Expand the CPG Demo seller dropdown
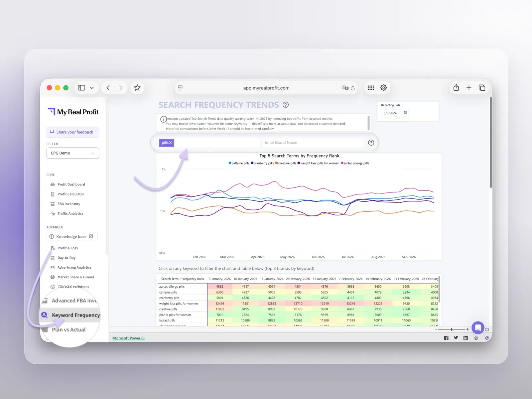This screenshot has width=532, height=399. pos(72,153)
